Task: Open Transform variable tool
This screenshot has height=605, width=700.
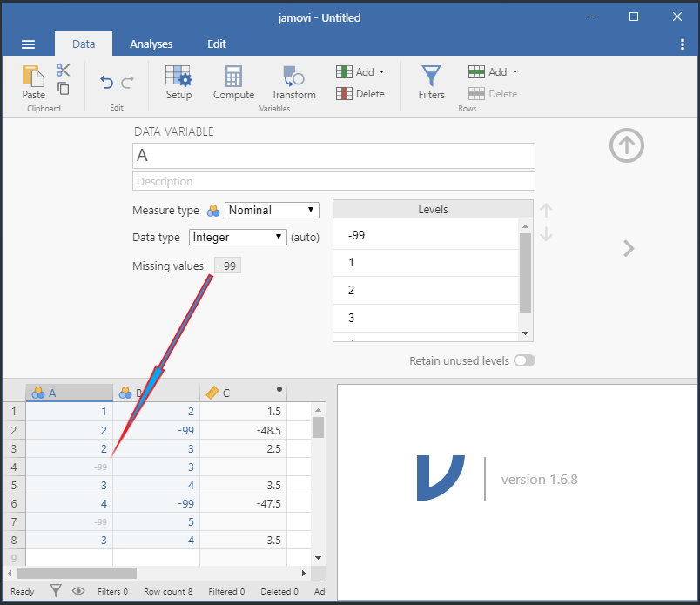Action: [293, 82]
